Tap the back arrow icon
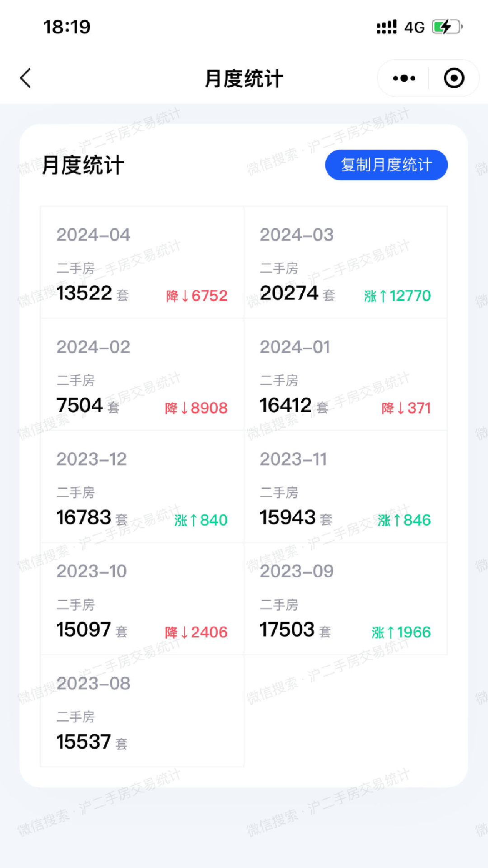Screen dimensions: 488x868 (x=26, y=78)
